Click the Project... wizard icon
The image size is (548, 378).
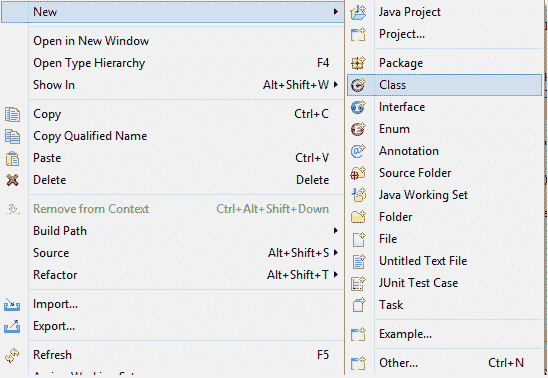click(x=358, y=34)
